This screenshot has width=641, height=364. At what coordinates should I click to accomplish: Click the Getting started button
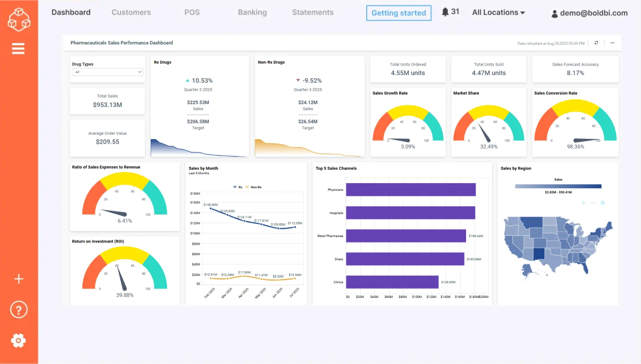(398, 13)
